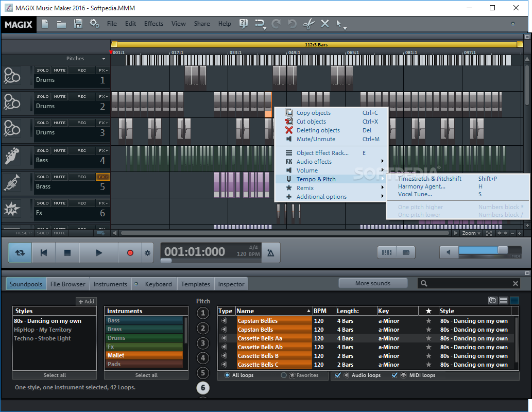This screenshot has width=532, height=412.
Task: Click the Save project floppy icon
Action: coord(78,24)
